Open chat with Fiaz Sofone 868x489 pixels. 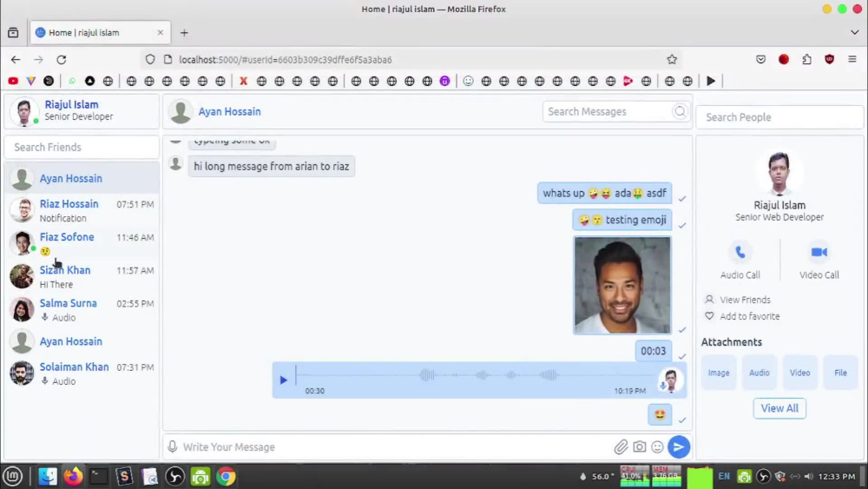(x=82, y=244)
